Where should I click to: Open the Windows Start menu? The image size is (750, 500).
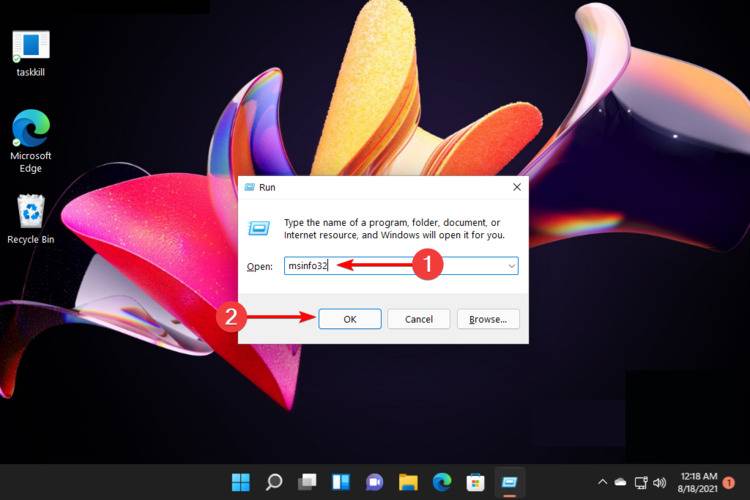tap(241, 482)
